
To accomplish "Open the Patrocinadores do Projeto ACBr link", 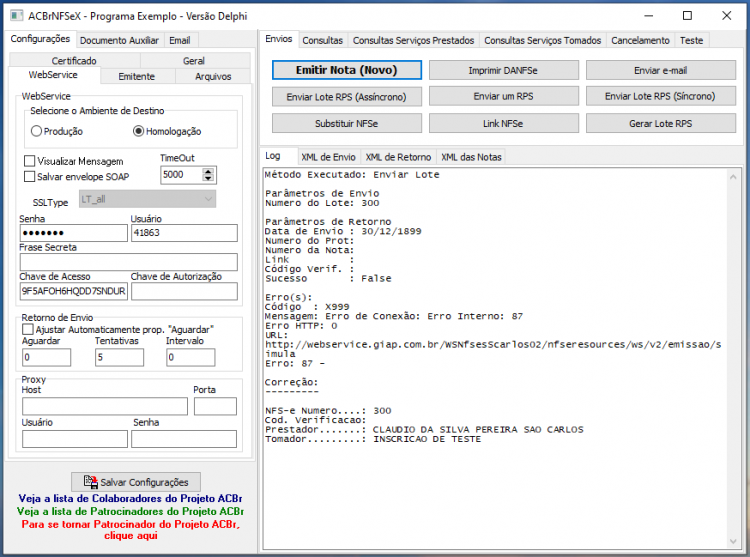I will click(x=130, y=511).
